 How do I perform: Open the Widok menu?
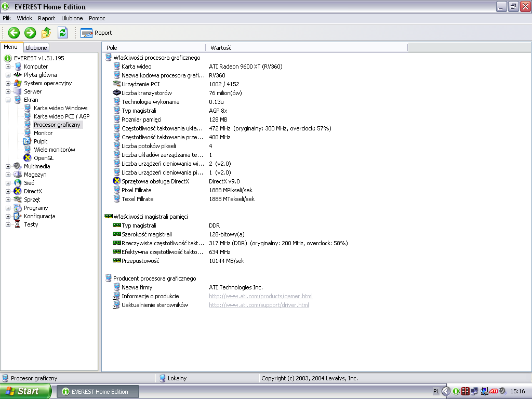pyautogui.click(x=24, y=18)
